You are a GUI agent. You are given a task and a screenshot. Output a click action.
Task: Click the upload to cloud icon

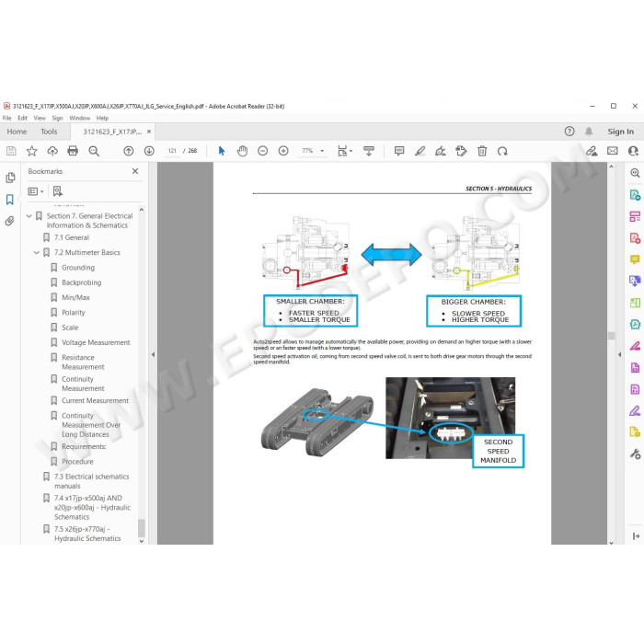coord(52,151)
